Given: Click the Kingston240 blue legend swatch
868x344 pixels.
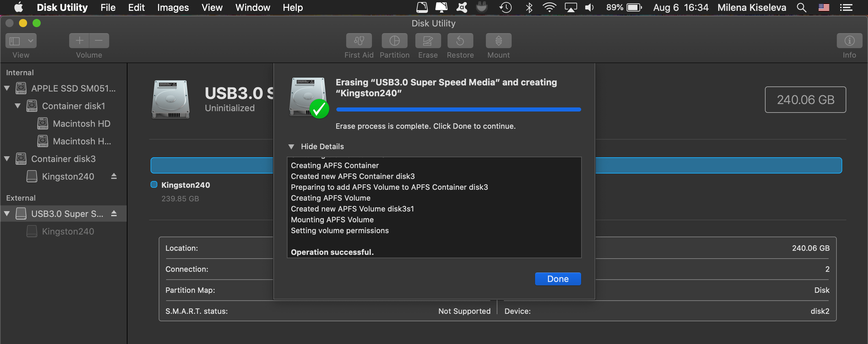Looking at the screenshot, I should 154,185.
